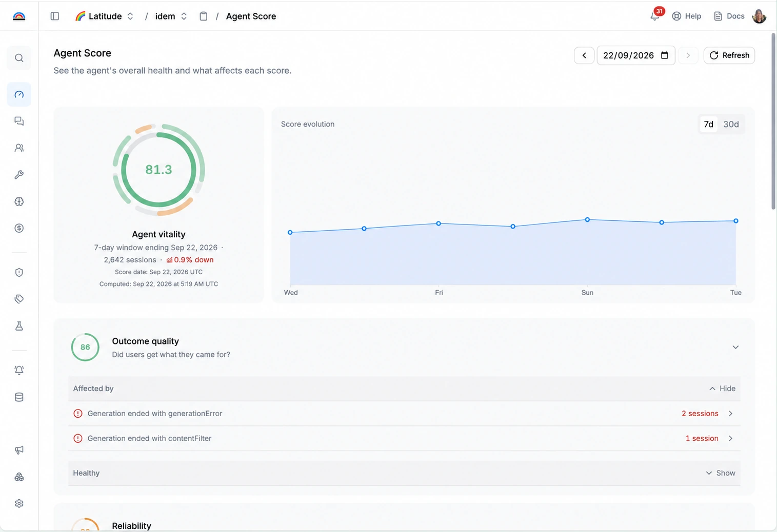Go to previous date
Image resolution: width=777 pixels, height=532 pixels.
point(584,55)
